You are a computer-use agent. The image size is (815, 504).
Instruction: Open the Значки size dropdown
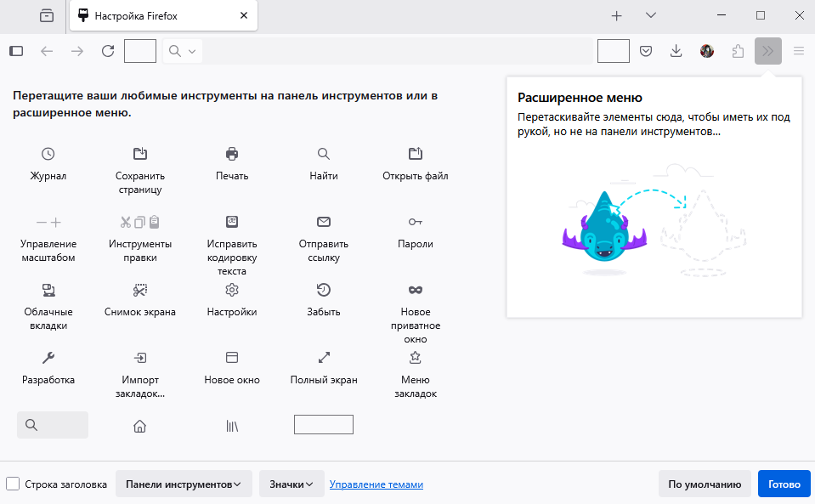click(x=291, y=483)
